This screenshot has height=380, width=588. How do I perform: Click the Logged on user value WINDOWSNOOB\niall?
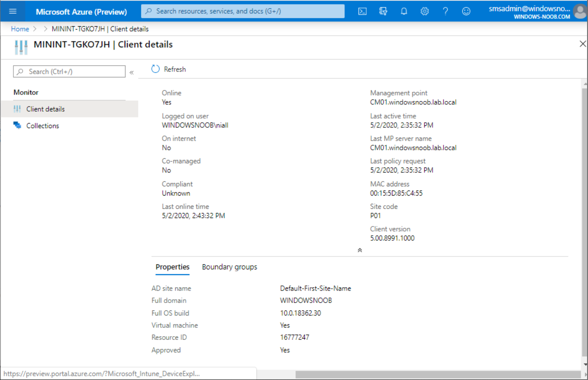click(195, 125)
